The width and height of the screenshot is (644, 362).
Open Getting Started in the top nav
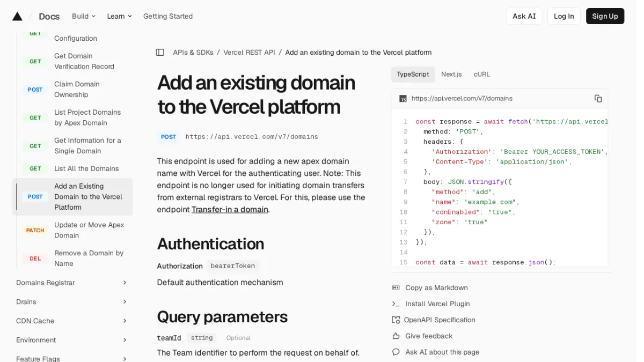click(x=168, y=16)
